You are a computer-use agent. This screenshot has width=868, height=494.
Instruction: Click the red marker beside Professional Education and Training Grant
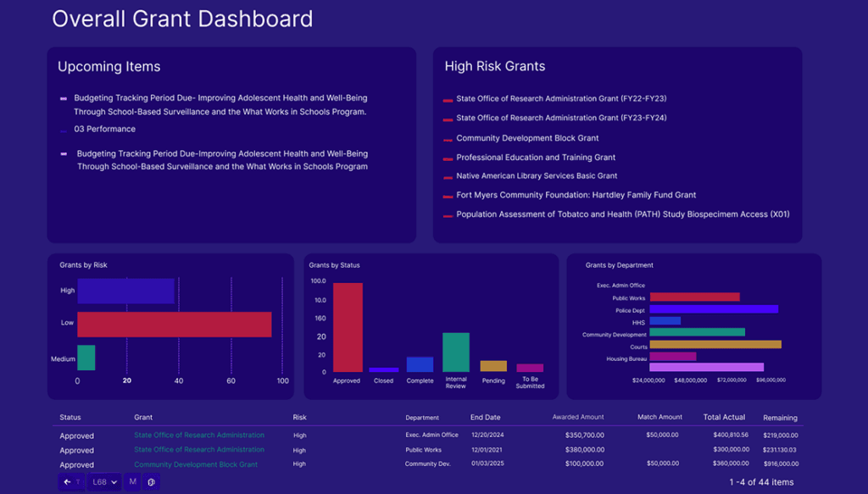coord(448,158)
